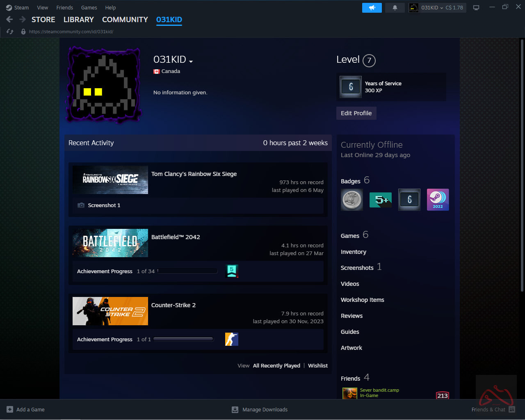This screenshot has height=420, width=525.
Task: Click the Community Ambassador silver badge
Action: (352, 200)
